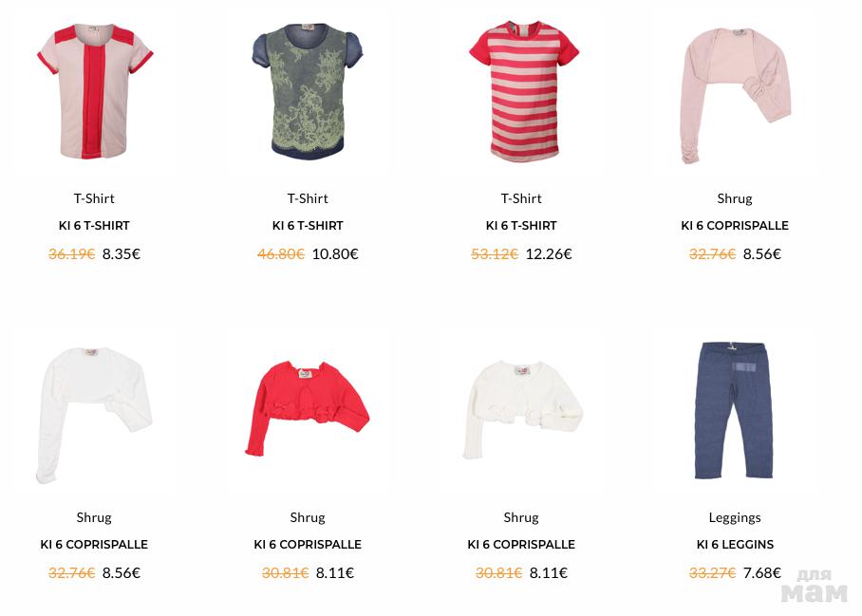862x616 pixels.
Task: Click KI 6 COPRISPALLE title under pink shrug
Action: click(735, 225)
